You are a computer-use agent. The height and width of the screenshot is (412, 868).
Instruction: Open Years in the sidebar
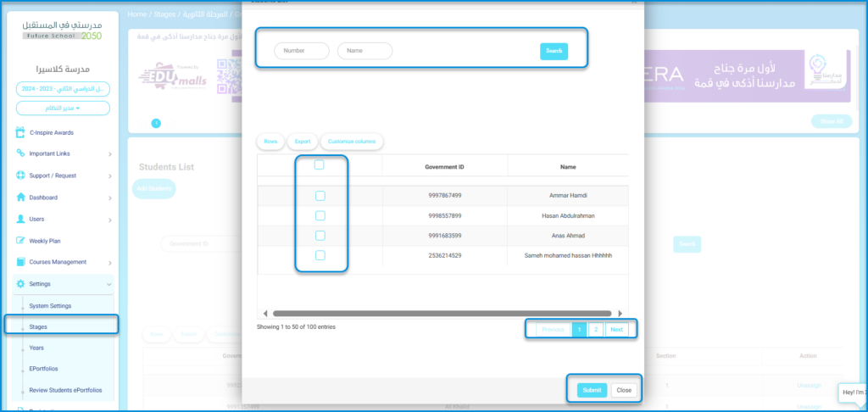point(36,348)
